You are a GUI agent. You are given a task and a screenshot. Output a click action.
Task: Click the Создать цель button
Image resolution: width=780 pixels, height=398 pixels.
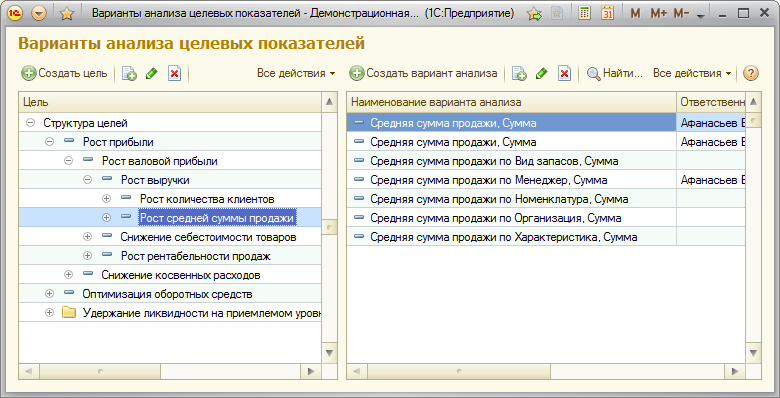coord(64,73)
